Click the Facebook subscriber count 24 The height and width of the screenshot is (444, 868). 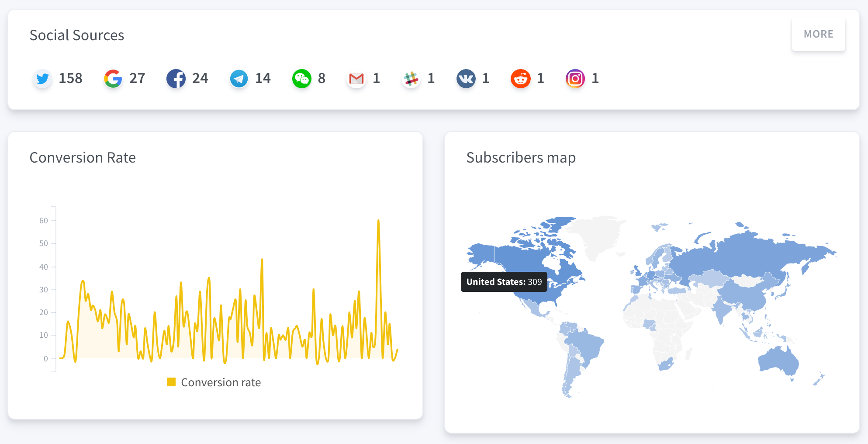pyautogui.click(x=200, y=79)
